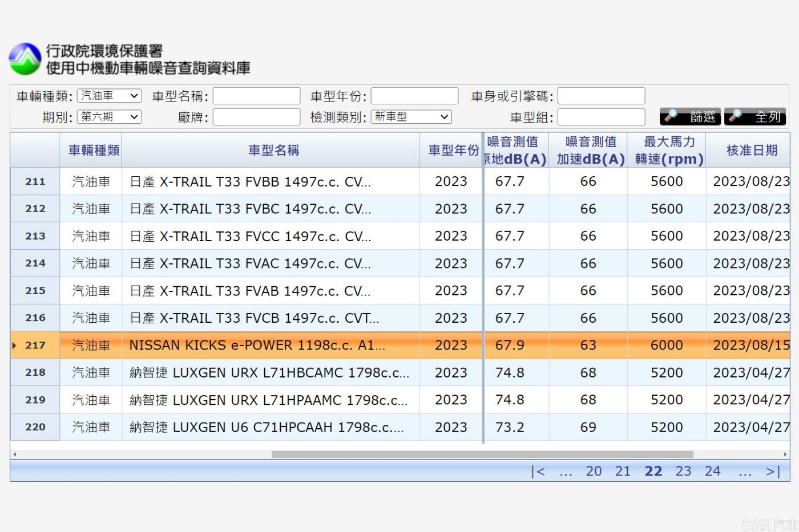Open the 車輛種類 dropdown

[109, 96]
